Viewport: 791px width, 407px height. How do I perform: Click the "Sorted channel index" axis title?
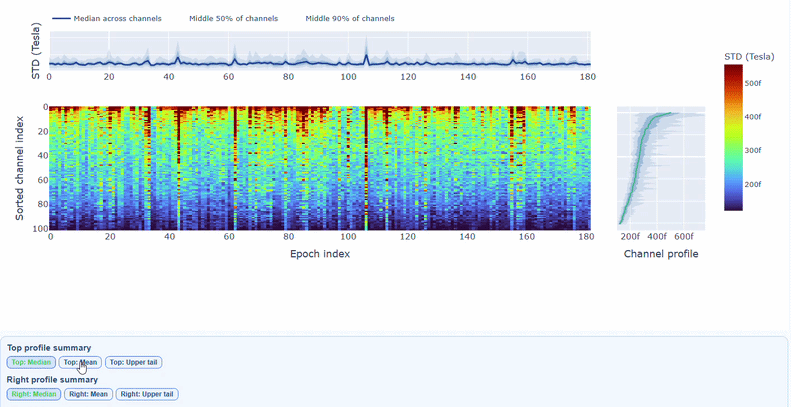20,168
